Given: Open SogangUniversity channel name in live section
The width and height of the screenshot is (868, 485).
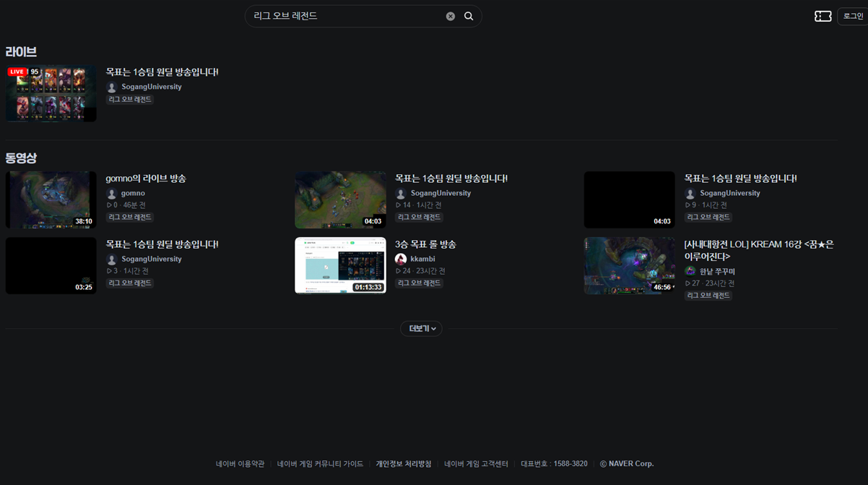Looking at the screenshot, I should click(x=152, y=87).
